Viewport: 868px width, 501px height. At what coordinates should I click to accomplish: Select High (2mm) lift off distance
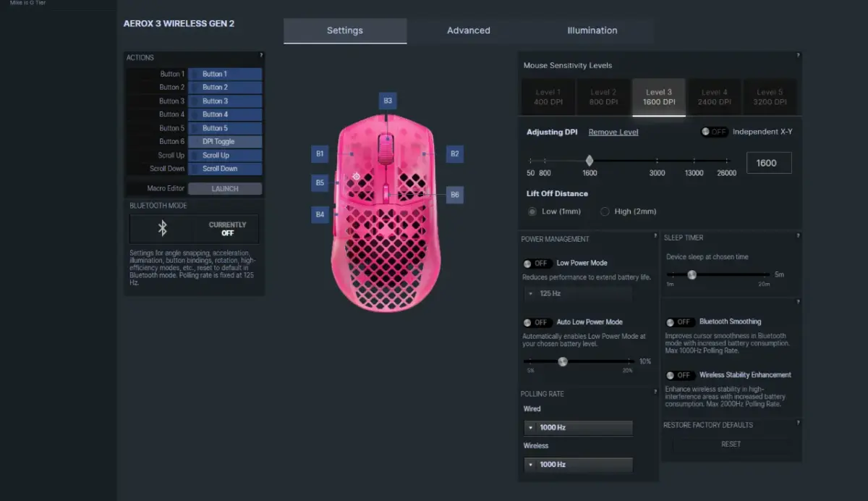click(x=605, y=211)
